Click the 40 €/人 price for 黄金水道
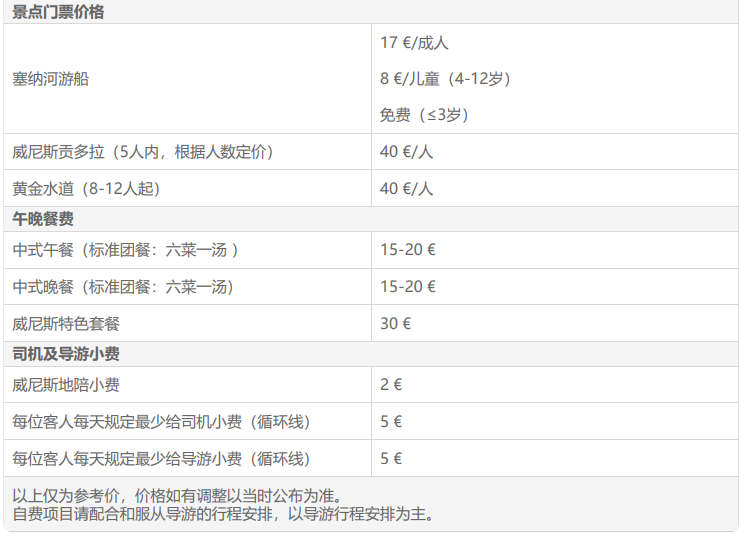747x537 pixels. [x=406, y=188]
